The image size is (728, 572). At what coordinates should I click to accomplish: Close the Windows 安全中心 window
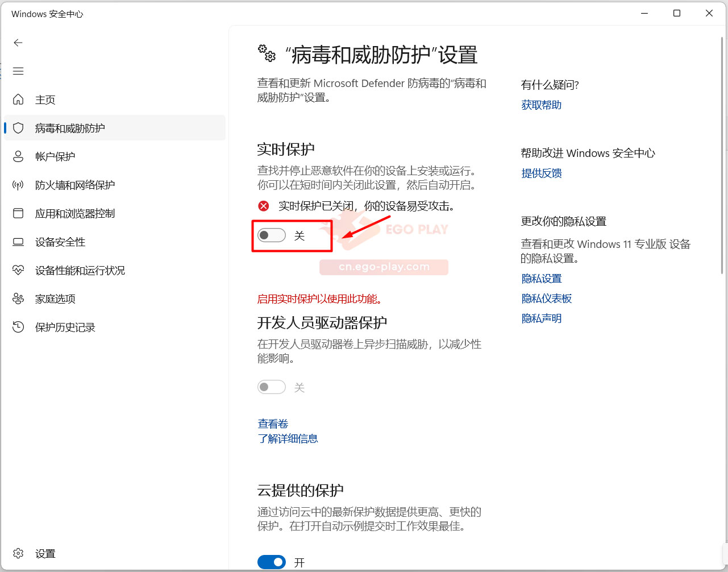(709, 13)
